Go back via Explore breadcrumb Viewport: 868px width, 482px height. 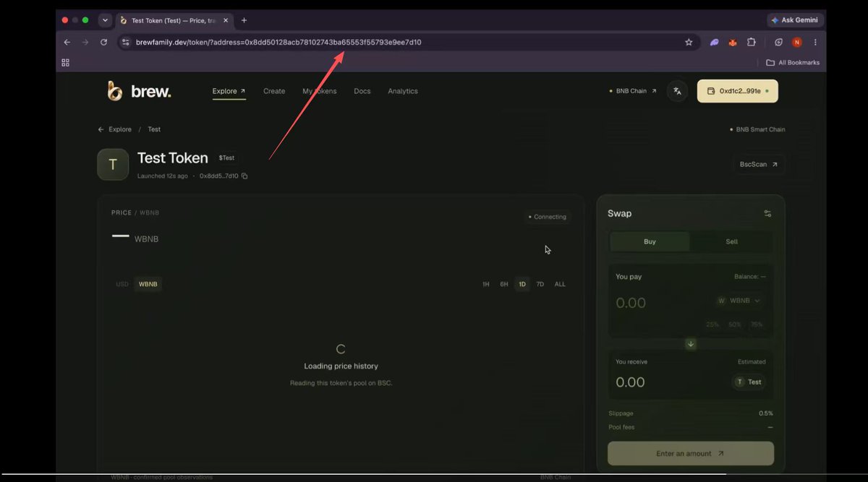[x=115, y=129]
